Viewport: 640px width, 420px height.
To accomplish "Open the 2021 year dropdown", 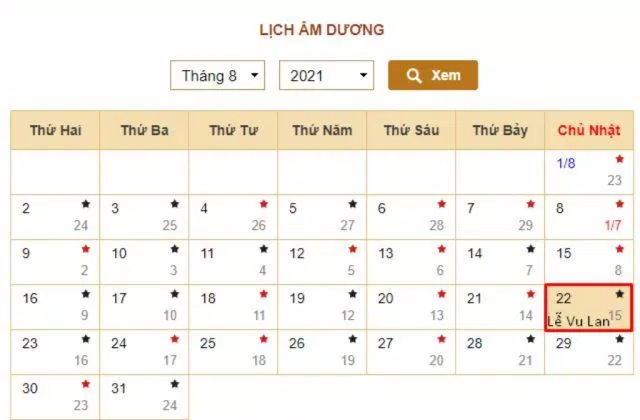I will click(326, 75).
